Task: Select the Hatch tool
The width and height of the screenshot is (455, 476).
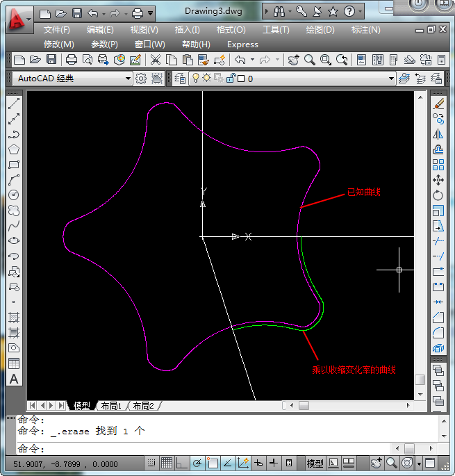Action: pos(14,318)
